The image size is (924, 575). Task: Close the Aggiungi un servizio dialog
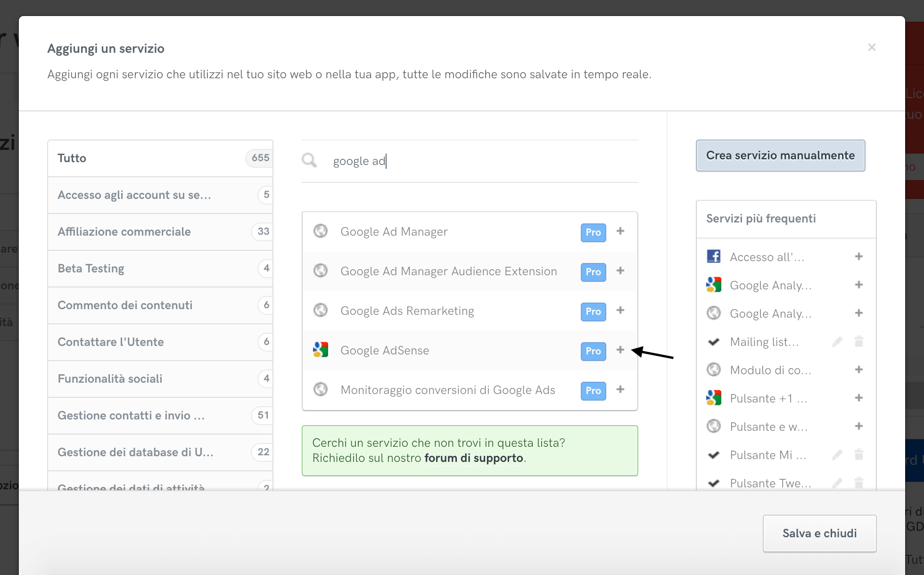click(872, 47)
